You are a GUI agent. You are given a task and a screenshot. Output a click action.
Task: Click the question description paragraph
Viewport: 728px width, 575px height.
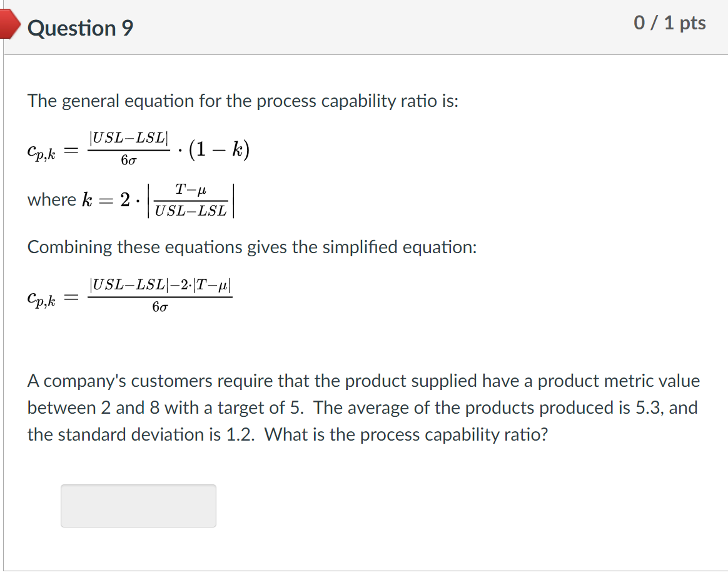pyautogui.click(x=363, y=407)
